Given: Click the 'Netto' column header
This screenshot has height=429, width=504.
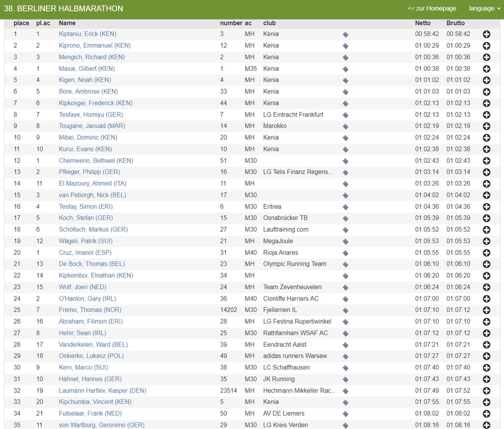Looking at the screenshot, I should point(423,23).
